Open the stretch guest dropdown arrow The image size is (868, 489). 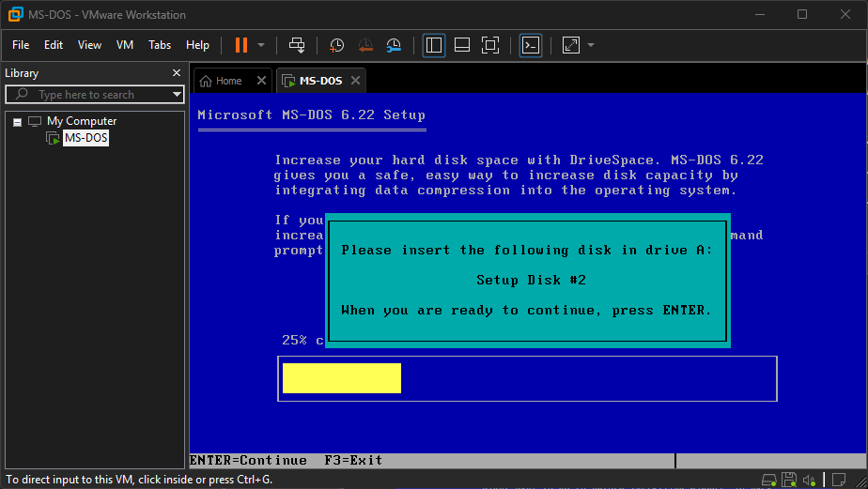[590, 45]
